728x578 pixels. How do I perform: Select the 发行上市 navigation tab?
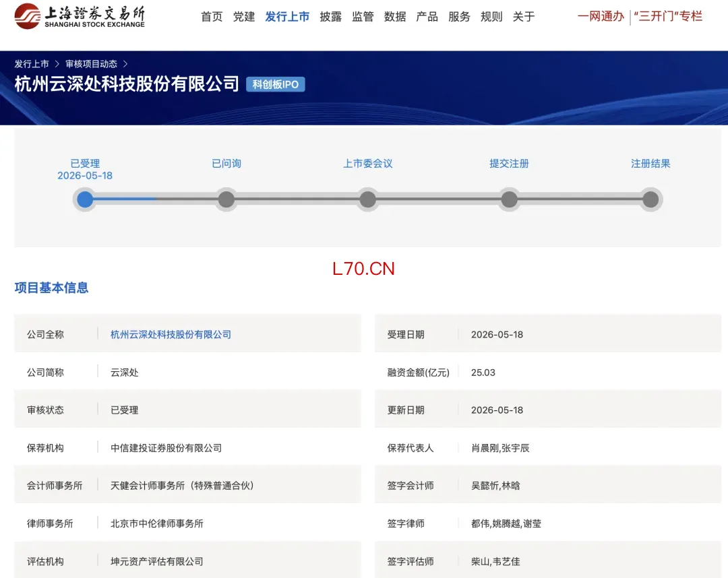coord(287,17)
